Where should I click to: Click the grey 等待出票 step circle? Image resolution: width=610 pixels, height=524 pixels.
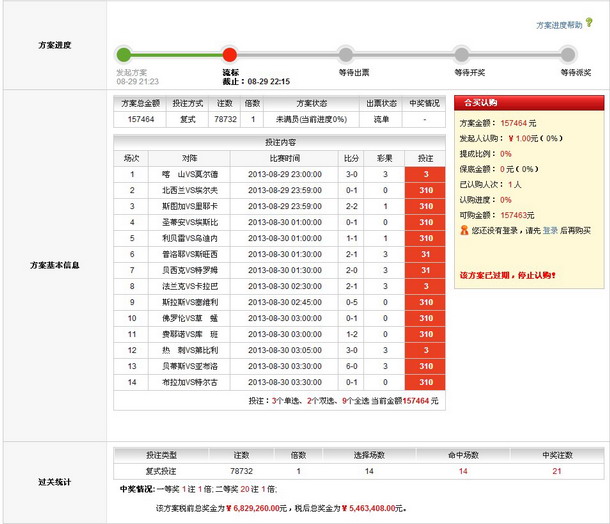pos(345,55)
